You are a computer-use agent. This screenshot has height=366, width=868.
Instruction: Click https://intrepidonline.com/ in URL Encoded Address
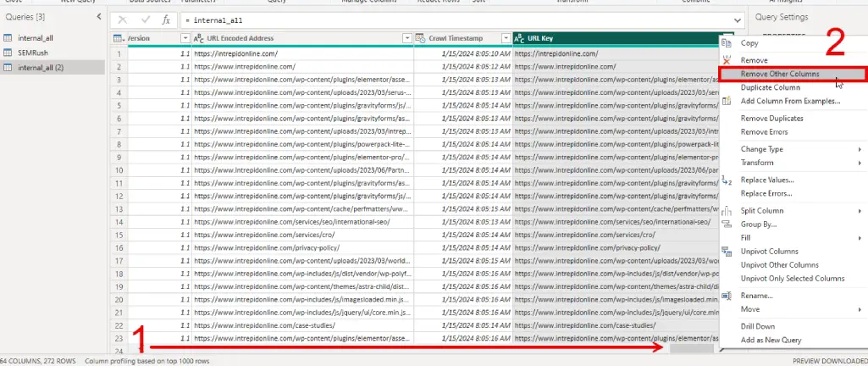303,53
